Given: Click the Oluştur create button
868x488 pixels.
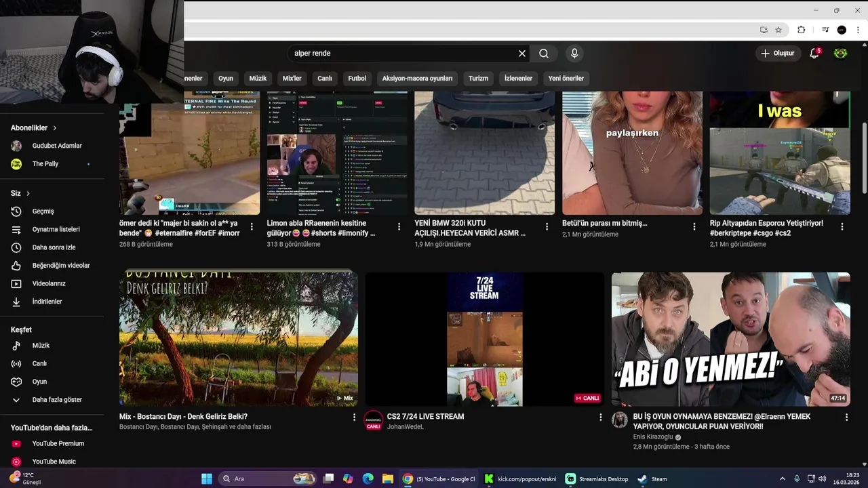Looking at the screenshot, I should [777, 54].
